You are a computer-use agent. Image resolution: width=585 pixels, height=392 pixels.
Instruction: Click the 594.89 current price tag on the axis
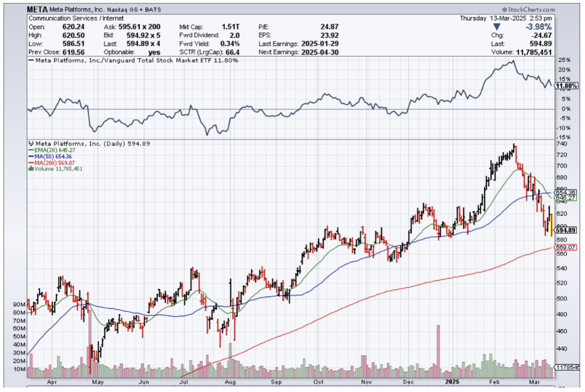click(566, 230)
